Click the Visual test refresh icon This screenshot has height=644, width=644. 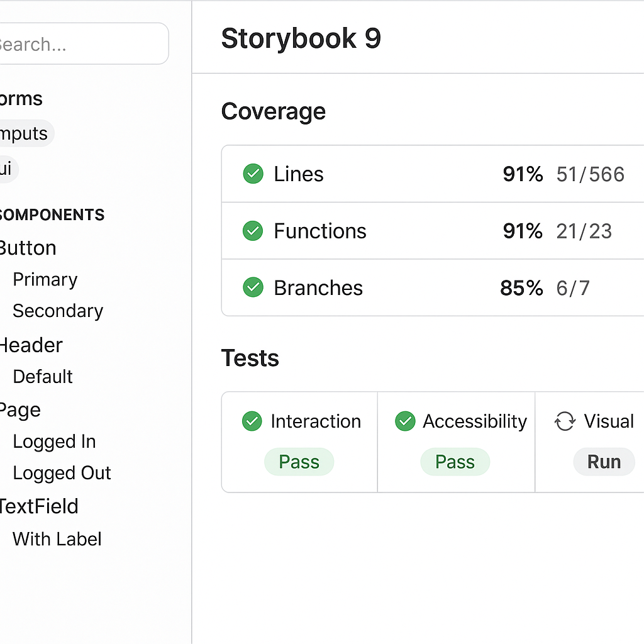[x=565, y=421]
